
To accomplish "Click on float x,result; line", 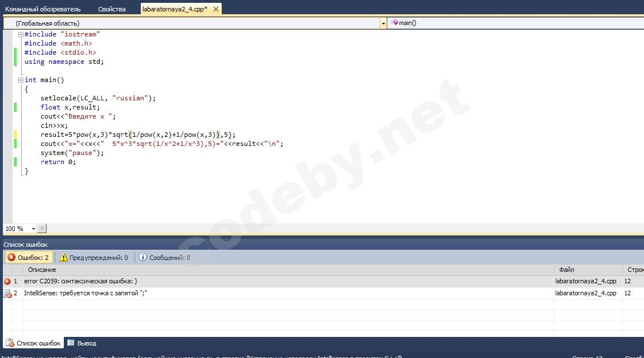I will pos(70,107).
